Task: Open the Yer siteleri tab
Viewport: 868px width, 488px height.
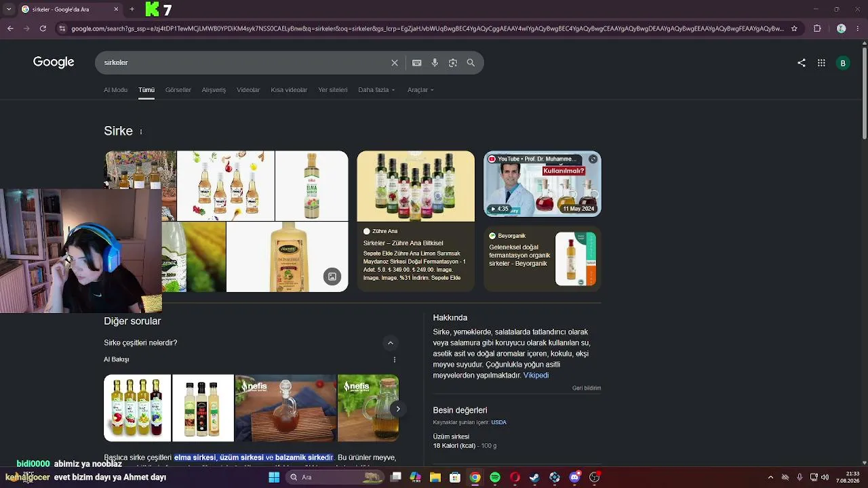Action: (x=333, y=90)
